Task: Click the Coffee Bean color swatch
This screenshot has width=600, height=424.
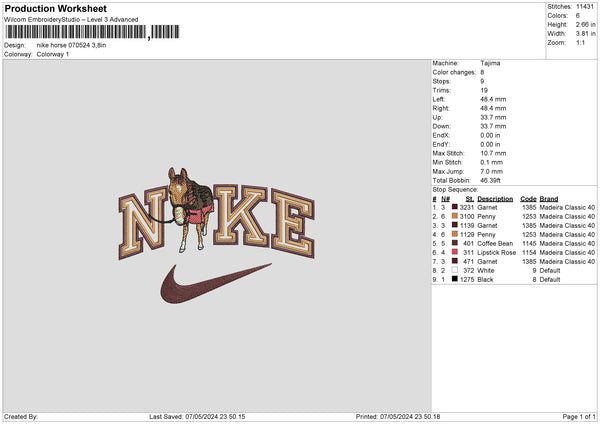Action: pos(455,243)
